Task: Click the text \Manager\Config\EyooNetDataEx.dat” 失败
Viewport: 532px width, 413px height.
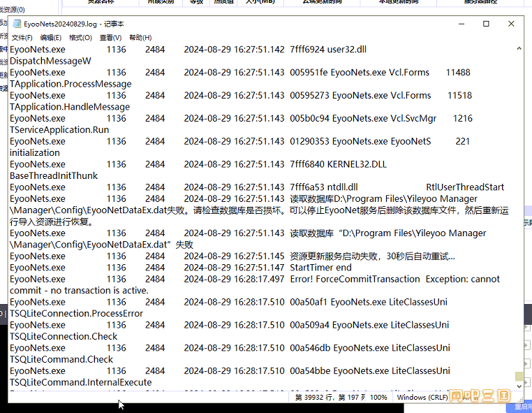Action: coord(101,245)
